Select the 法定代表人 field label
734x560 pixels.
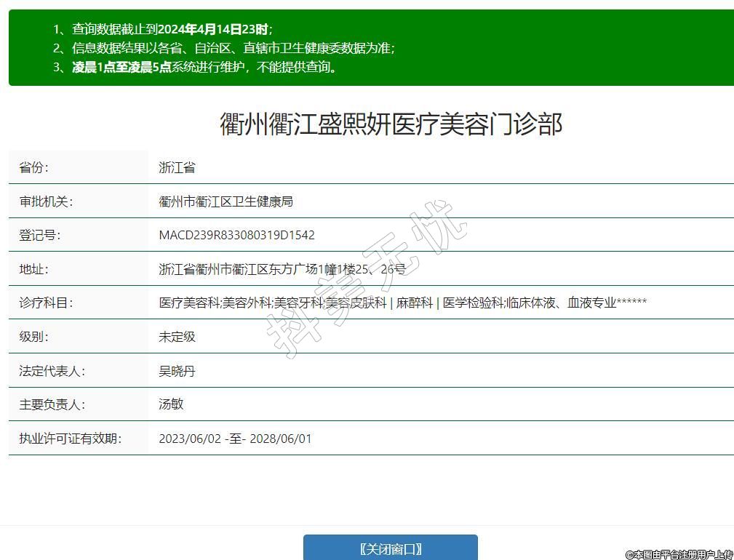(52, 371)
